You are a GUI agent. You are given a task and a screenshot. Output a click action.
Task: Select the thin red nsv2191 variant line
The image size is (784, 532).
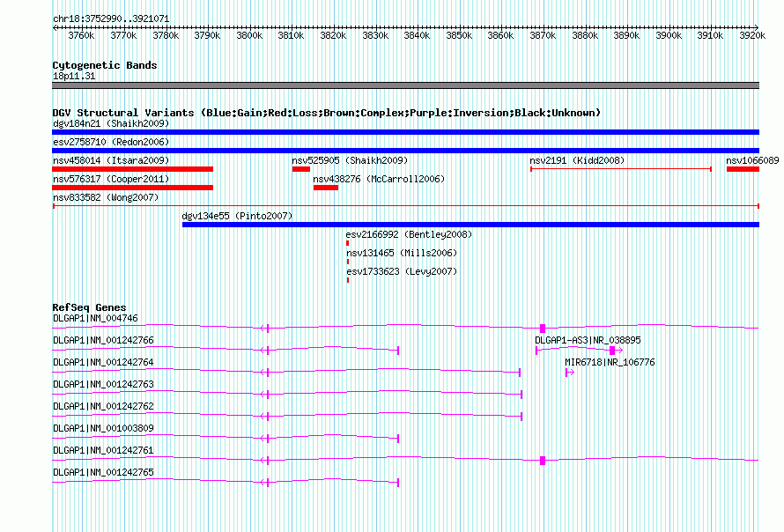coord(620,169)
